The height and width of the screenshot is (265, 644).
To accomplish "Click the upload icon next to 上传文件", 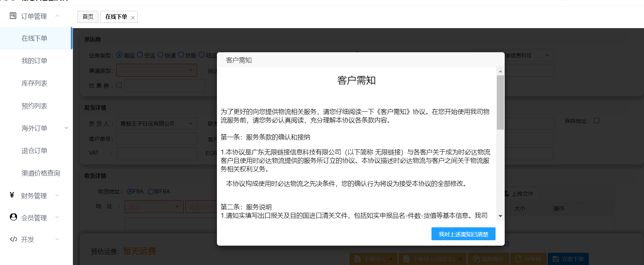I will [x=506, y=193].
